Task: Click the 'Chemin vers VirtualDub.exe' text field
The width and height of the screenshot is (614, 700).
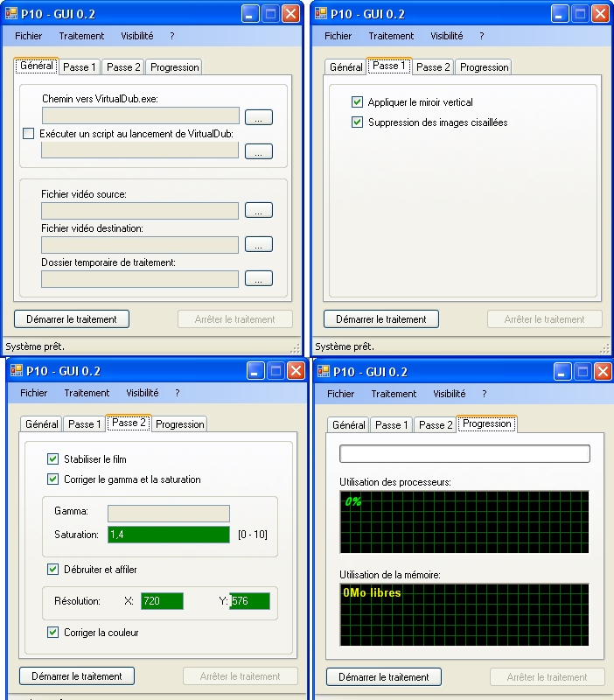Action: pyautogui.click(x=141, y=115)
